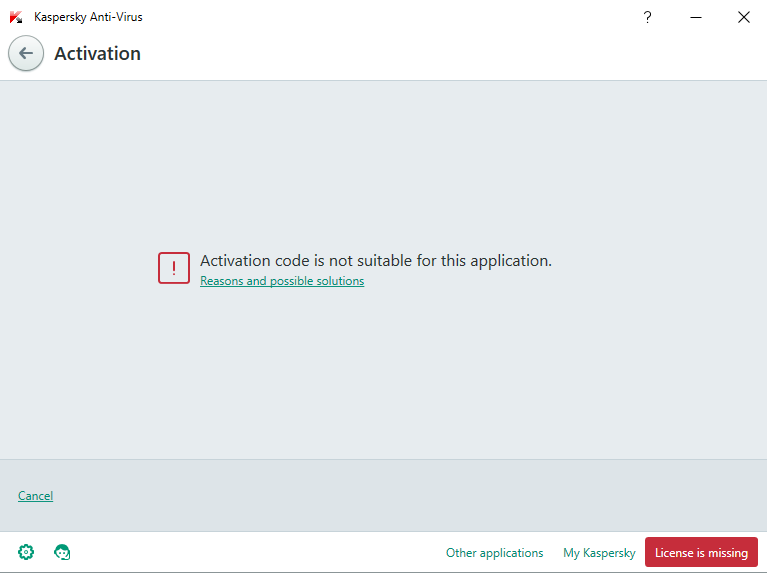This screenshot has width=767, height=573.
Task: Click the red exclamation warning icon
Action: pyautogui.click(x=174, y=268)
